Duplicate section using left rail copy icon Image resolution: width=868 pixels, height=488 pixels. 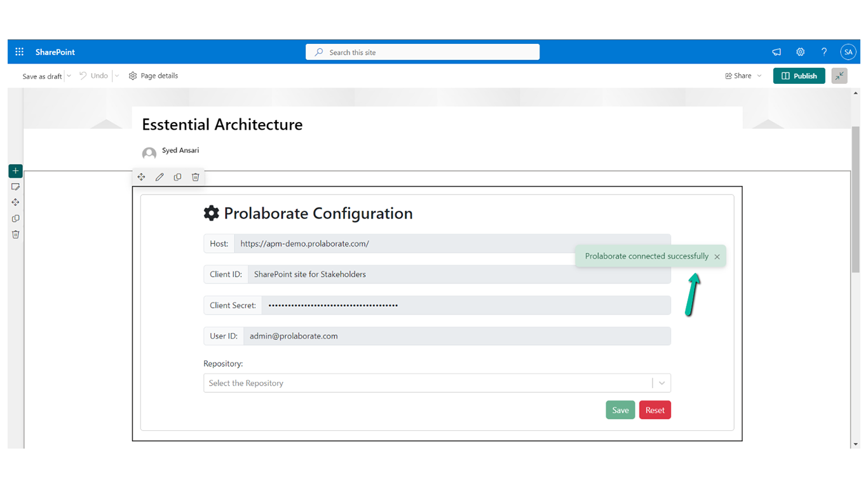(x=15, y=218)
